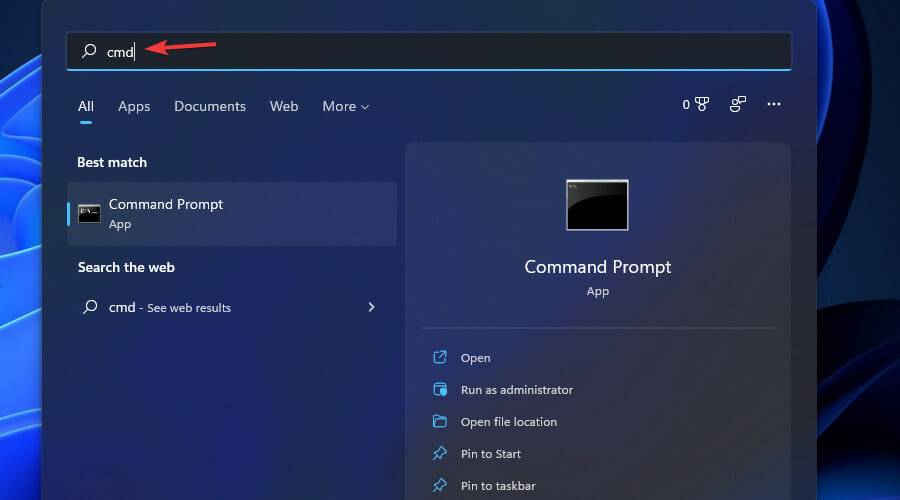The width and height of the screenshot is (900, 500).
Task: Expand the More dropdown
Action: pyautogui.click(x=346, y=106)
